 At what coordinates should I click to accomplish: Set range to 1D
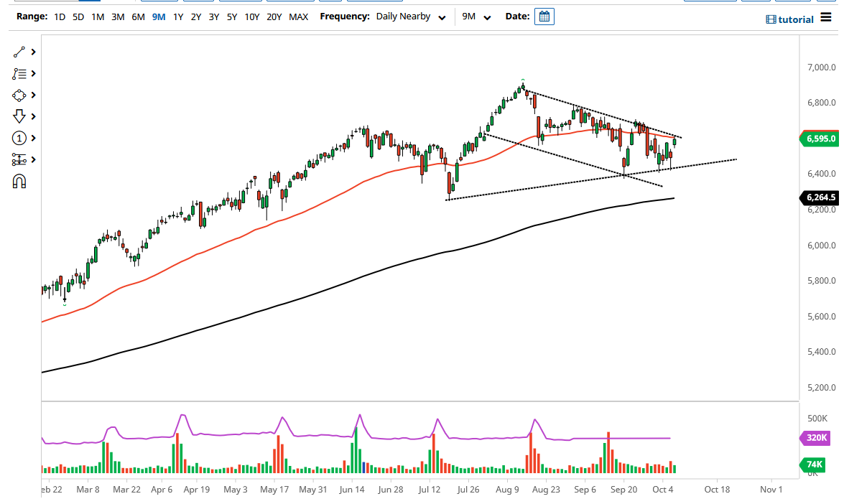pyautogui.click(x=59, y=17)
